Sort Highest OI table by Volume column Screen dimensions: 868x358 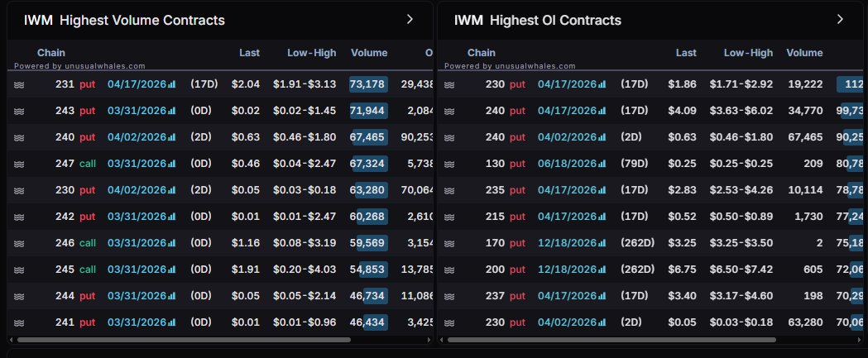(x=804, y=53)
